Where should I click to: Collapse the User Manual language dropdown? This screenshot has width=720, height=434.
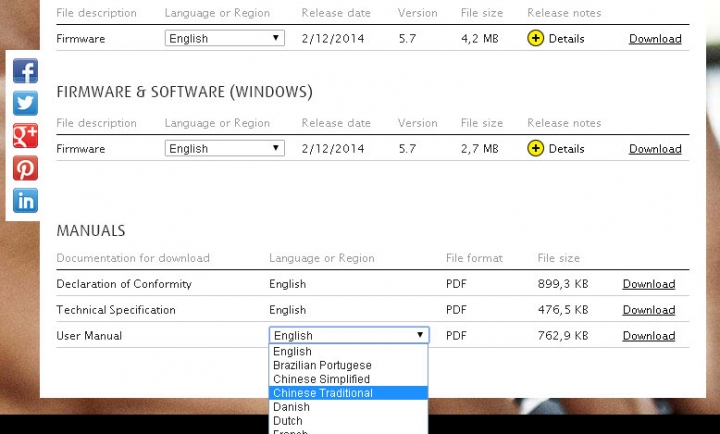(349, 335)
